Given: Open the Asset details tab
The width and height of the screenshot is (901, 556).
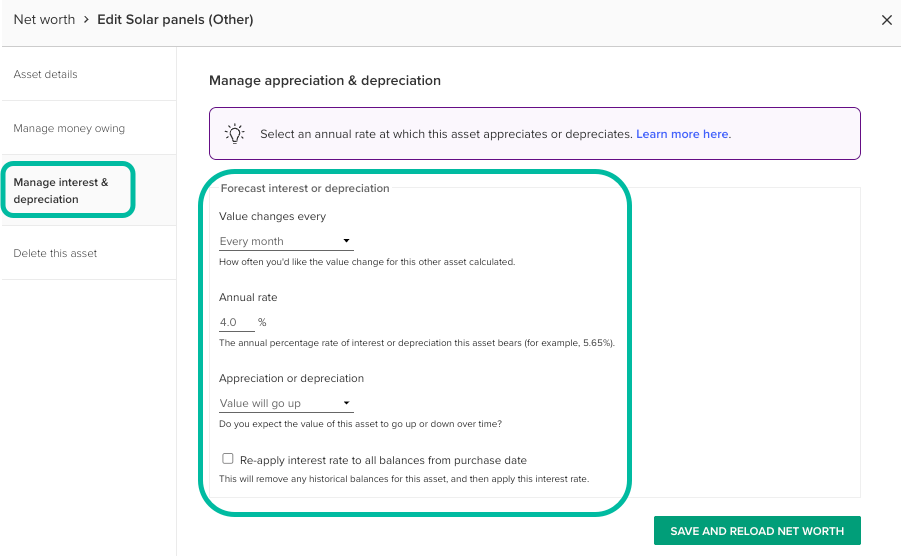Looking at the screenshot, I should click(45, 74).
